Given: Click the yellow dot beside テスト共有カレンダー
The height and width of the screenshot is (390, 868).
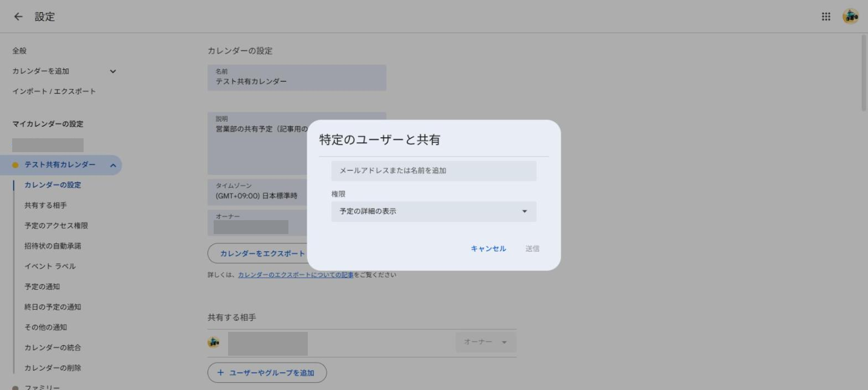Looking at the screenshot, I should point(15,165).
